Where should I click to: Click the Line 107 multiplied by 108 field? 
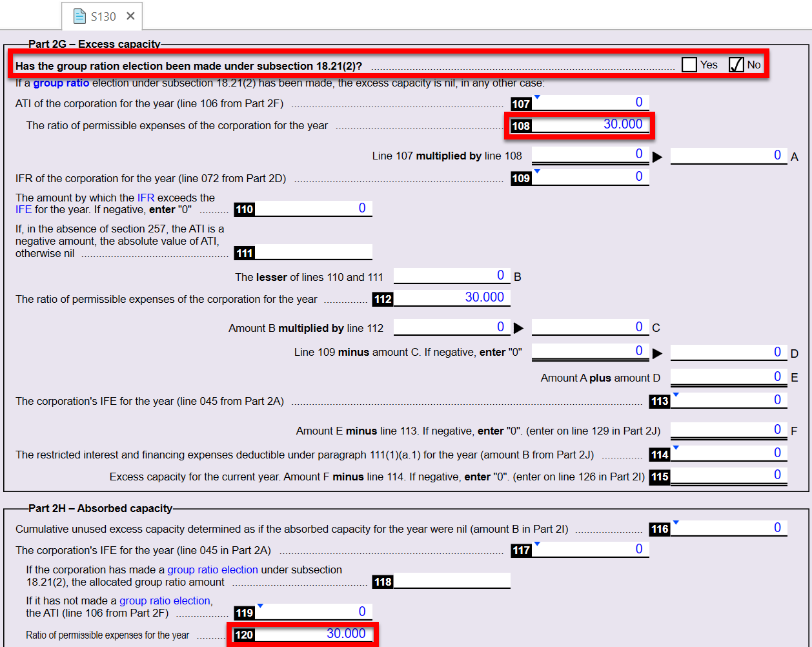click(590, 155)
